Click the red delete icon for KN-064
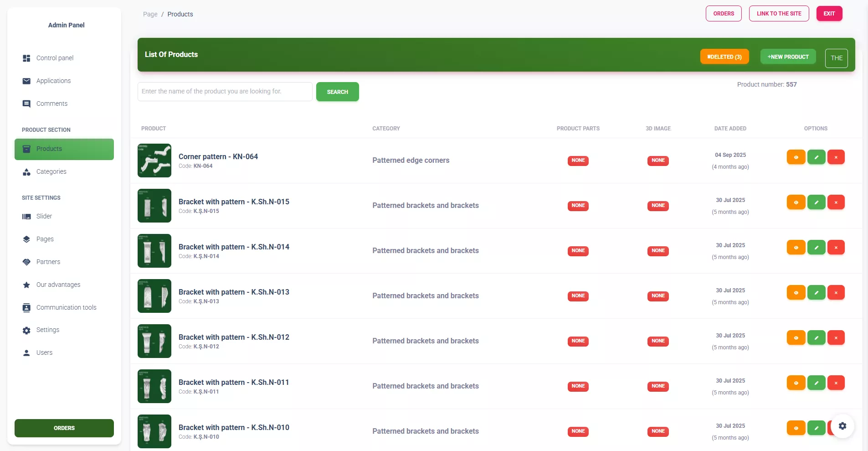Viewport: 868px width, 451px height. pyautogui.click(x=836, y=157)
